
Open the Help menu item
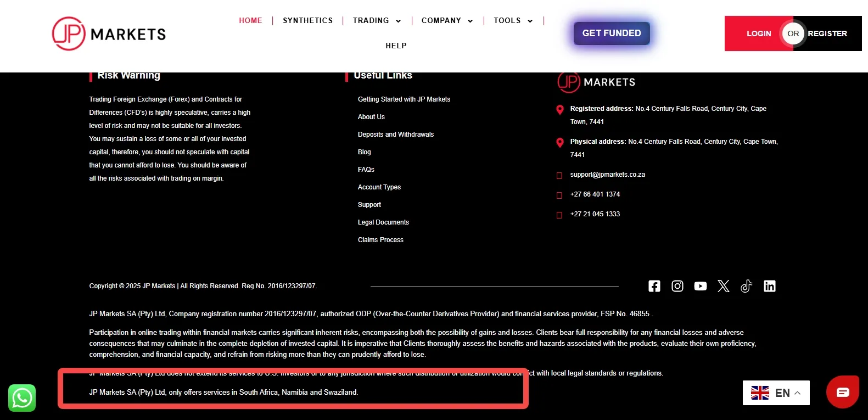click(x=396, y=46)
